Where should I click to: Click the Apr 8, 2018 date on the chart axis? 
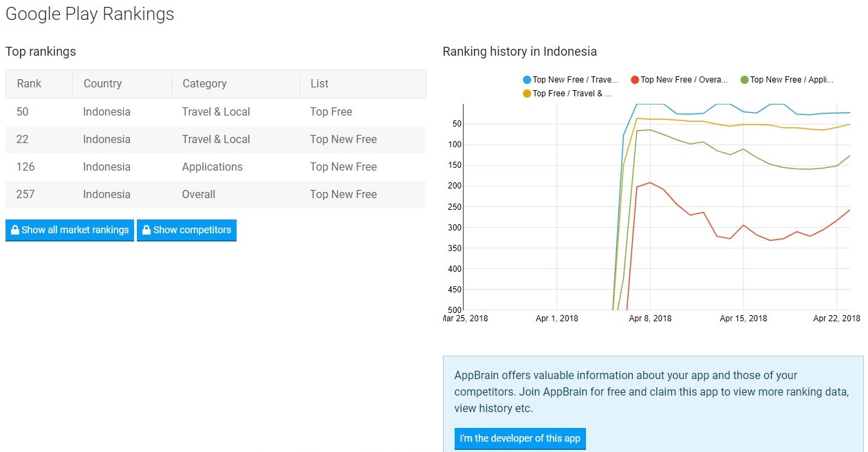point(651,319)
